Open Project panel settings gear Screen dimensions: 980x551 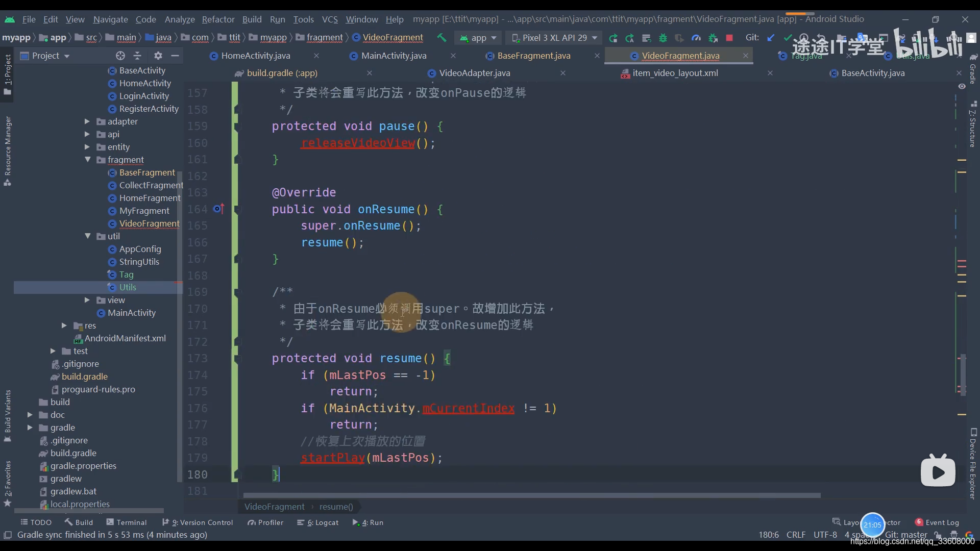pyautogui.click(x=158, y=56)
